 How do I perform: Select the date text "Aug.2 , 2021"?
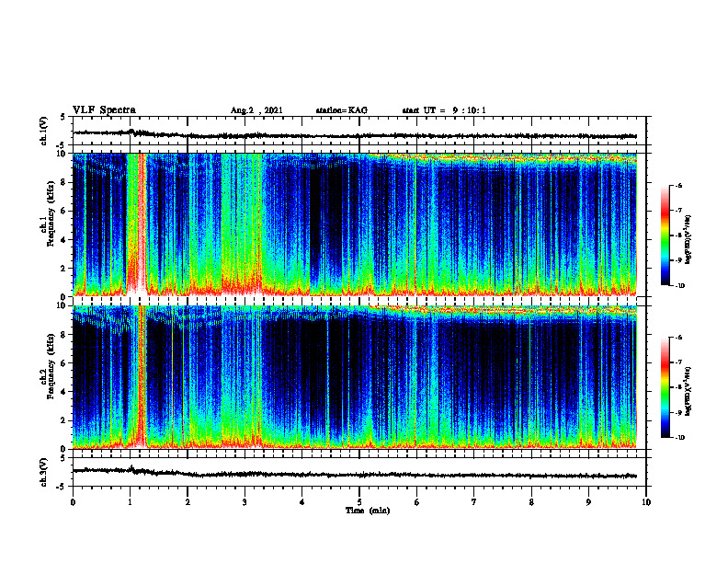[256, 110]
